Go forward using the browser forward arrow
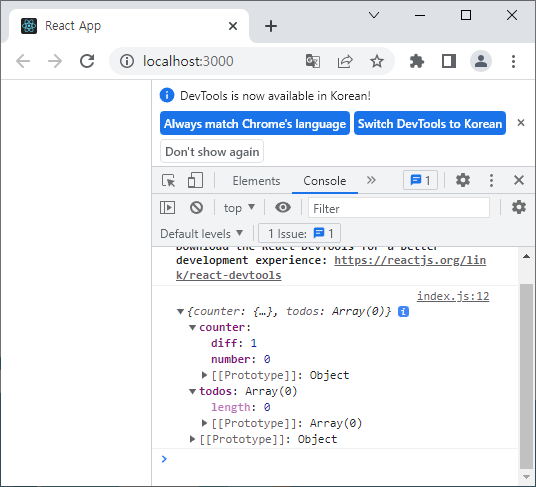 pos(55,62)
